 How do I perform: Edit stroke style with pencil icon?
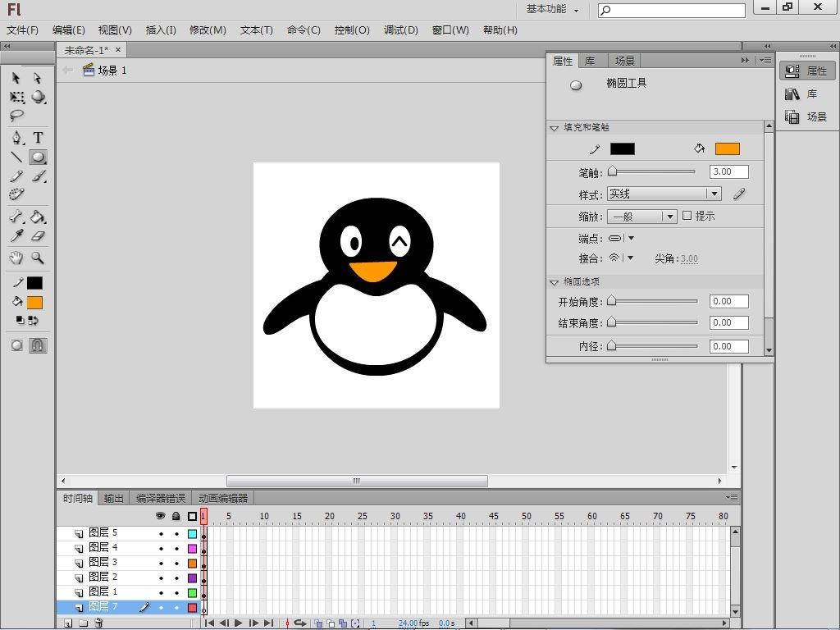[739, 194]
